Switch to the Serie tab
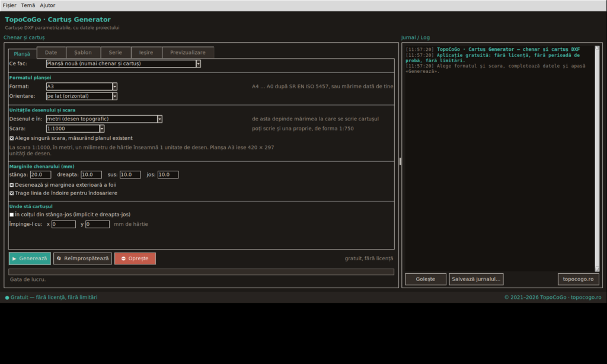The image size is (607, 364). tap(116, 52)
